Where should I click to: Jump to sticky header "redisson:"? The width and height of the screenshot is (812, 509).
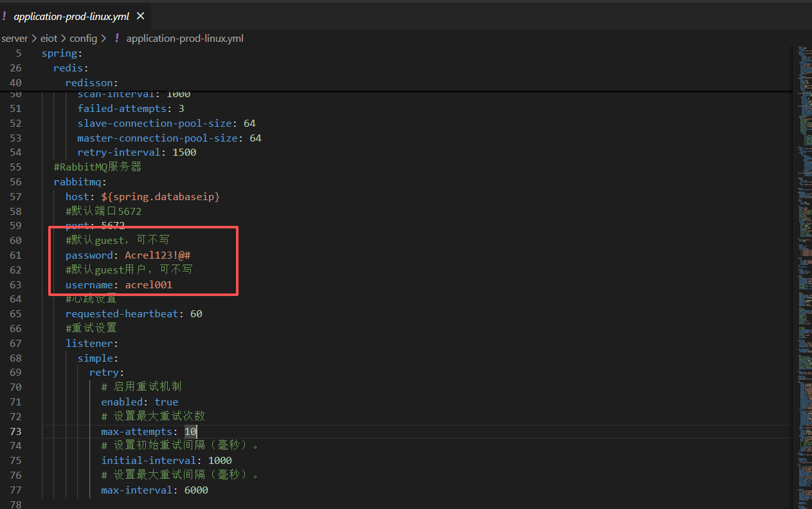(91, 83)
